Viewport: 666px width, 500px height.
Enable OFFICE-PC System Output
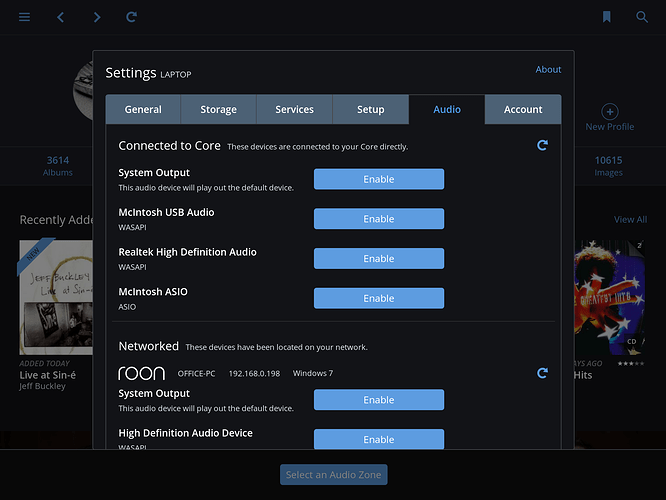tap(379, 400)
